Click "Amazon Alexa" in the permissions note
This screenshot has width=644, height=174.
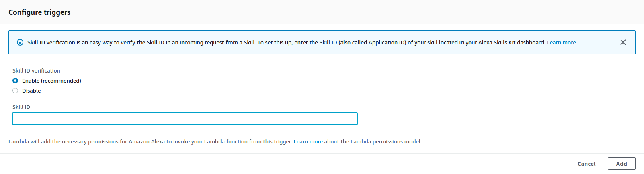click(147, 141)
